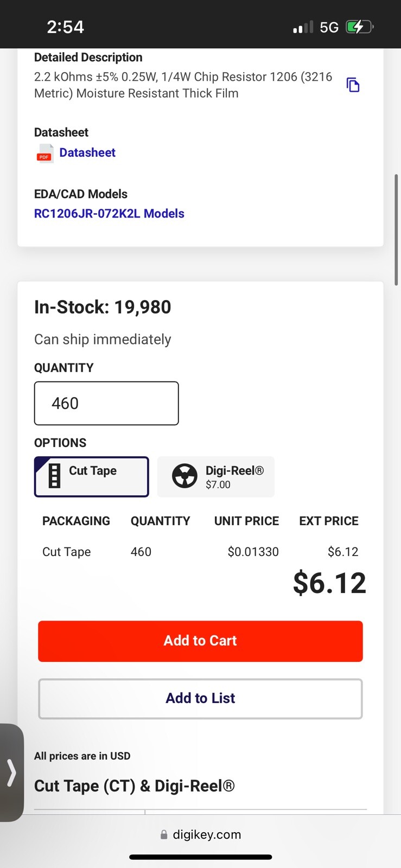This screenshot has height=868, width=401.
Task: Click the Cut Tape strip icon
Action: pos(54,476)
